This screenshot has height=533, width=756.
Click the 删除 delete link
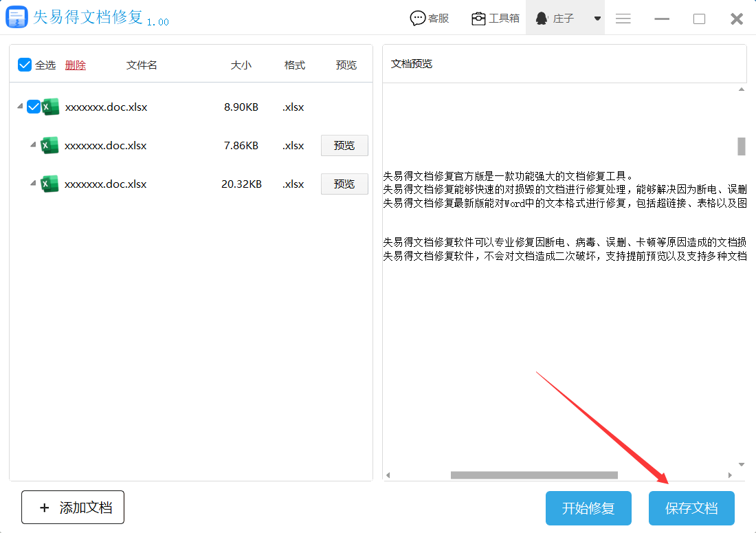pyautogui.click(x=76, y=65)
